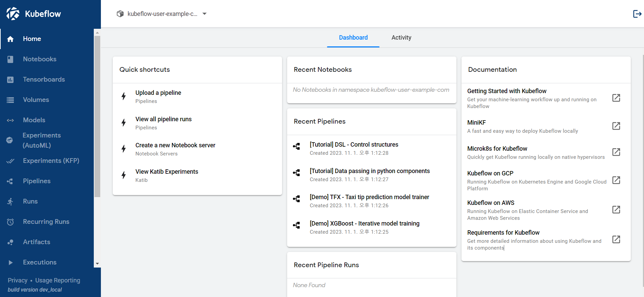Click the Experiments (KFP) double-check icon
This screenshot has width=644, height=297.
[x=10, y=161]
